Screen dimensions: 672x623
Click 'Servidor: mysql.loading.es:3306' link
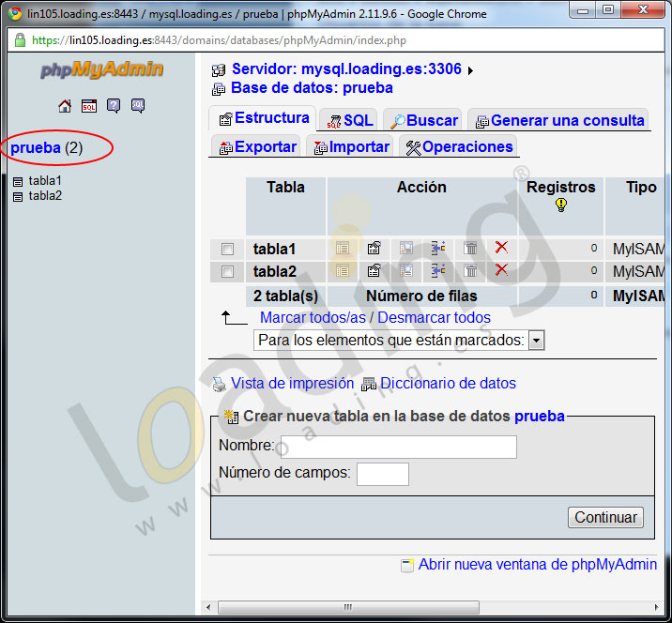(x=346, y=69)
